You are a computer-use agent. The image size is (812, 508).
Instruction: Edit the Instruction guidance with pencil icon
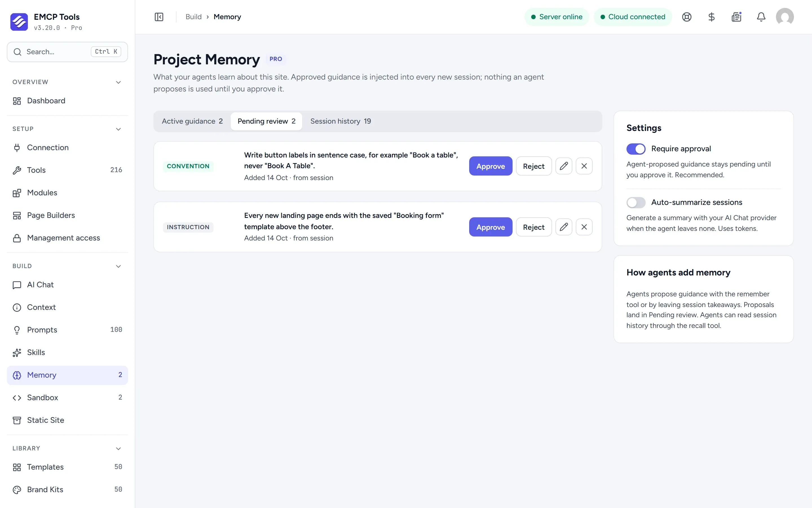564,227
